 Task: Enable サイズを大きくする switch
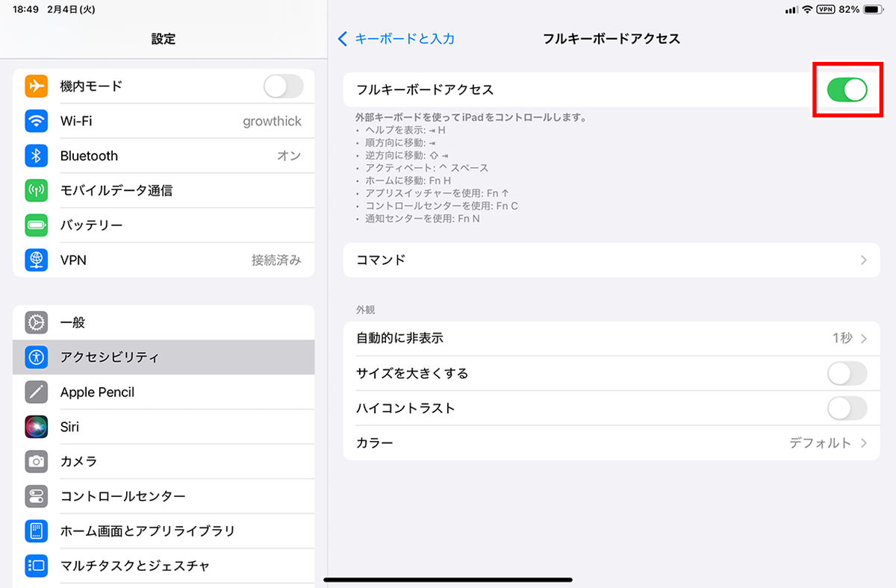click(x=847, y=373)
